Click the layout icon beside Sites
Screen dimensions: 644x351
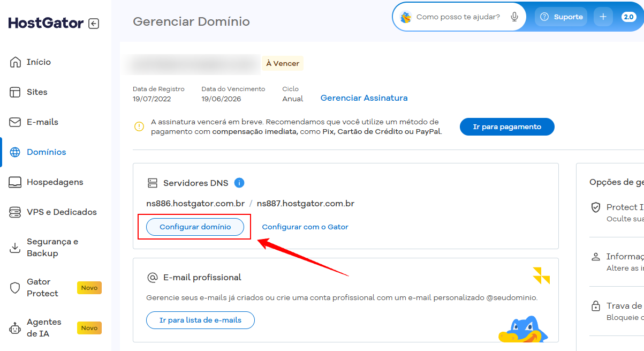[15, 92]
